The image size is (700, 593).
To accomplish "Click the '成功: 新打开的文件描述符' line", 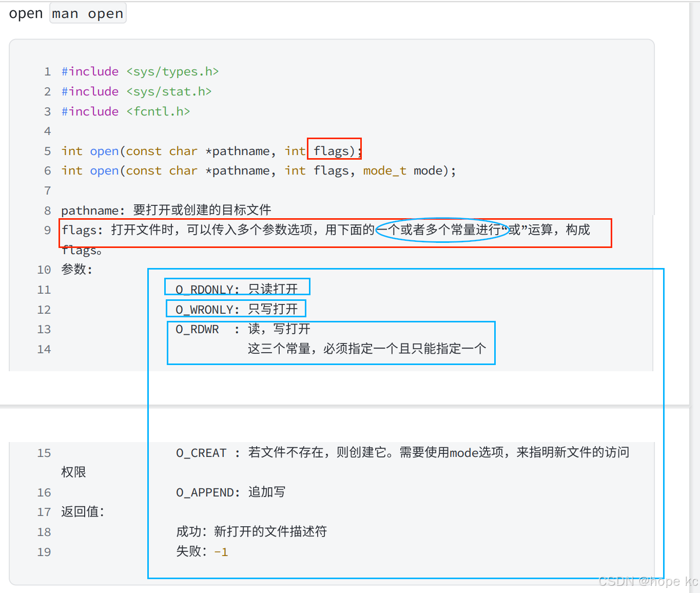I will coord(251,531).
